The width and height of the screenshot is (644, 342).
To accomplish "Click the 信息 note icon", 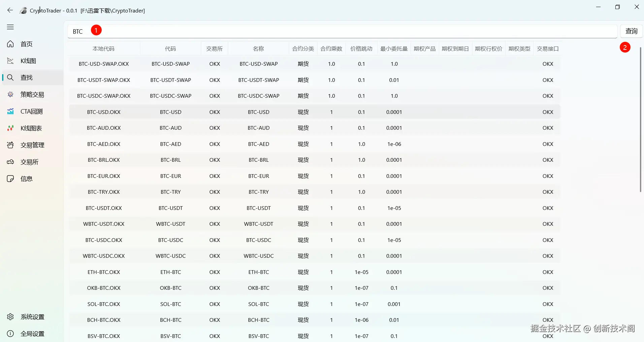I will pyautogui.click(x=10, y=179).
